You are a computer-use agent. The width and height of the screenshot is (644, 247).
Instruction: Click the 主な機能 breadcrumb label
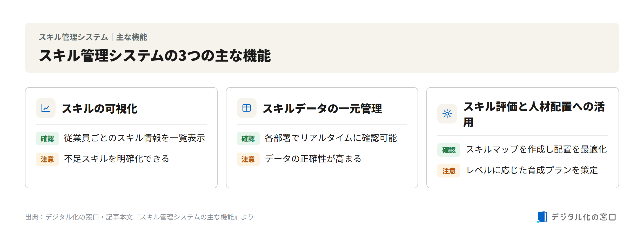[132, 37]
